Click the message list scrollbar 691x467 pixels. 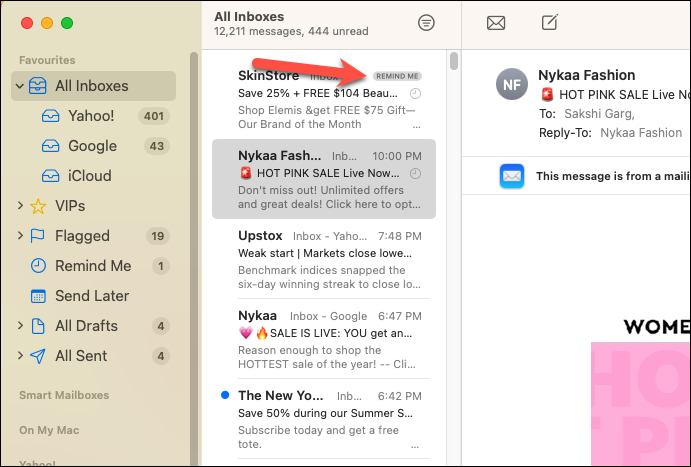pyautogui.click(x=453, y=61)
